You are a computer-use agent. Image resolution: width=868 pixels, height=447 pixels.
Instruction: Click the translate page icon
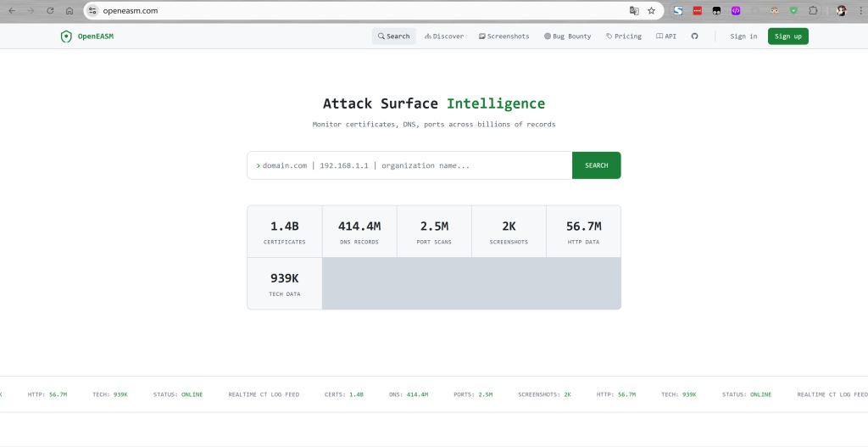[633, 11]
